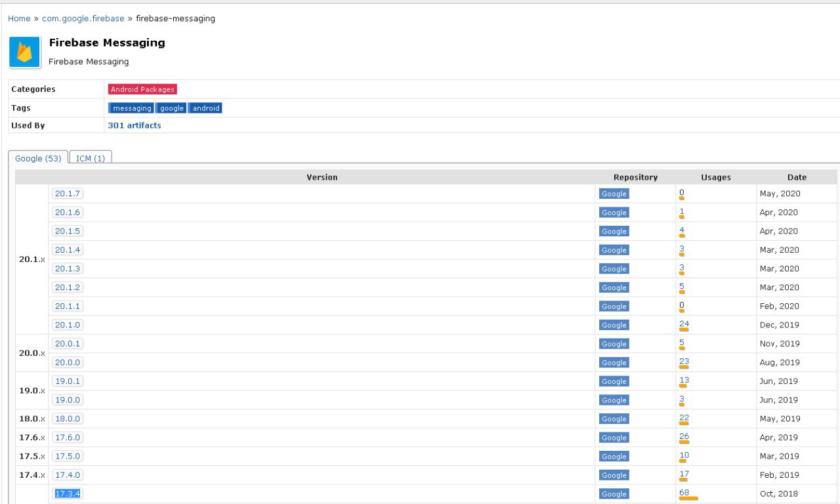Open version 17.5.0
Screen dimensions: 840x504
(x=68, y=456)
